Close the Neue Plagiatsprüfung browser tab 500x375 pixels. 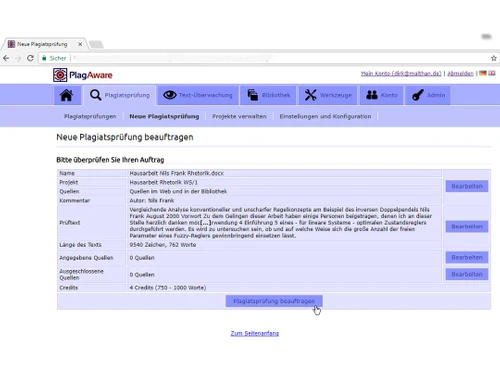coord(80,44)
